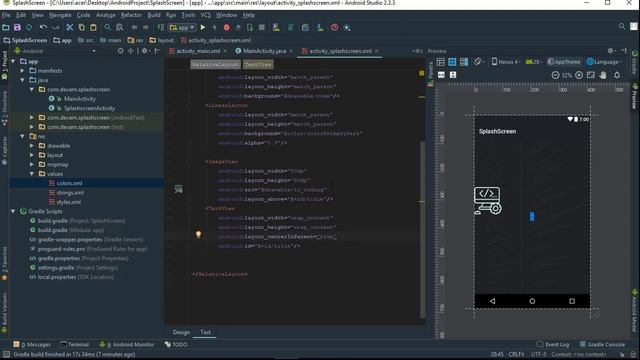The width and height of the screenshot is (640, 360).
Task: Open the Language dropdown in Preview
Action: [604, 62]
